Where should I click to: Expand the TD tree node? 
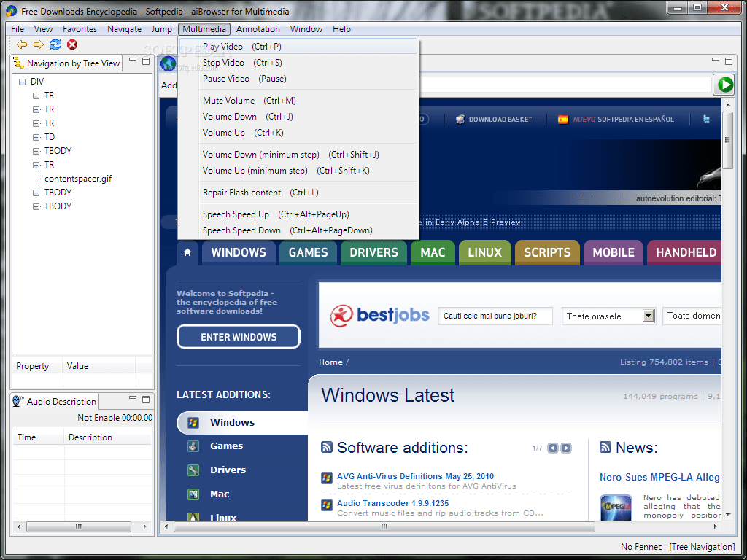click(x=36, y=137)
